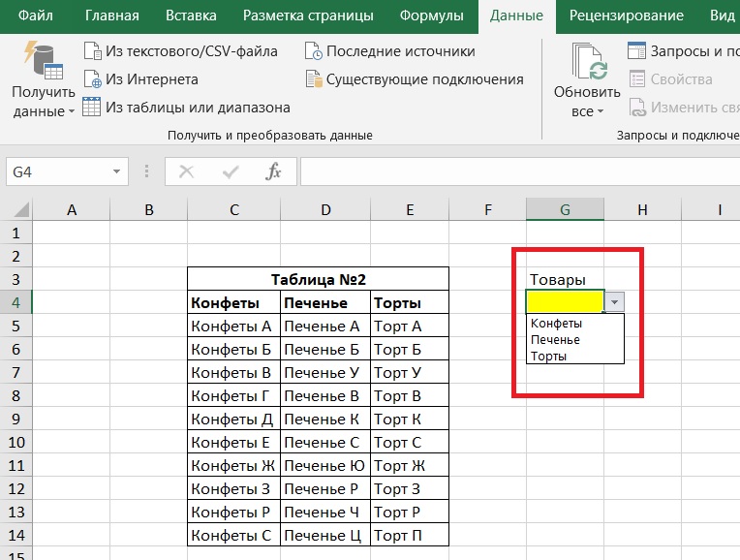The height and width of the screenshot is (560, 740).
Task: Click Из таблицы или диапазона label
Action: (x=198, y=108)
